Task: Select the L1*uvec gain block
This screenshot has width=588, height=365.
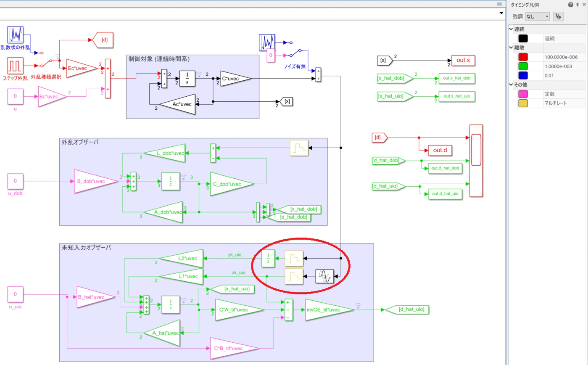Action: click(182, 276)
